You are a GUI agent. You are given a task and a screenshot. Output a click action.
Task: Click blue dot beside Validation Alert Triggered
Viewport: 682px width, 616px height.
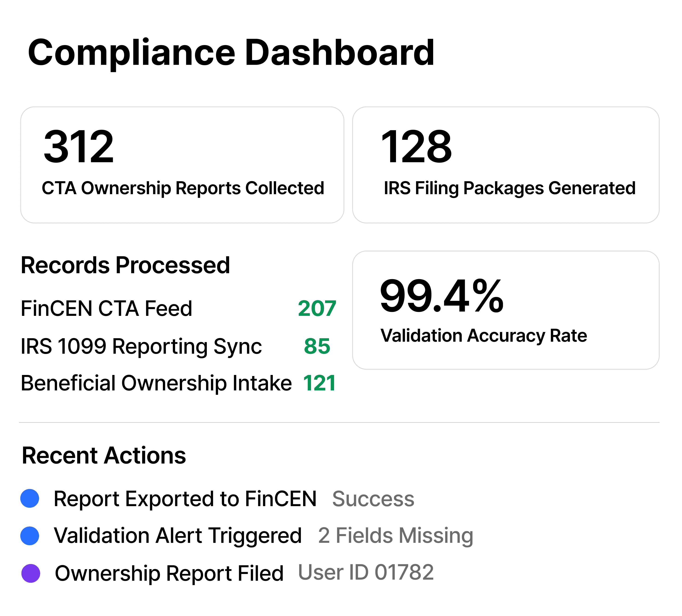(30, 535)
